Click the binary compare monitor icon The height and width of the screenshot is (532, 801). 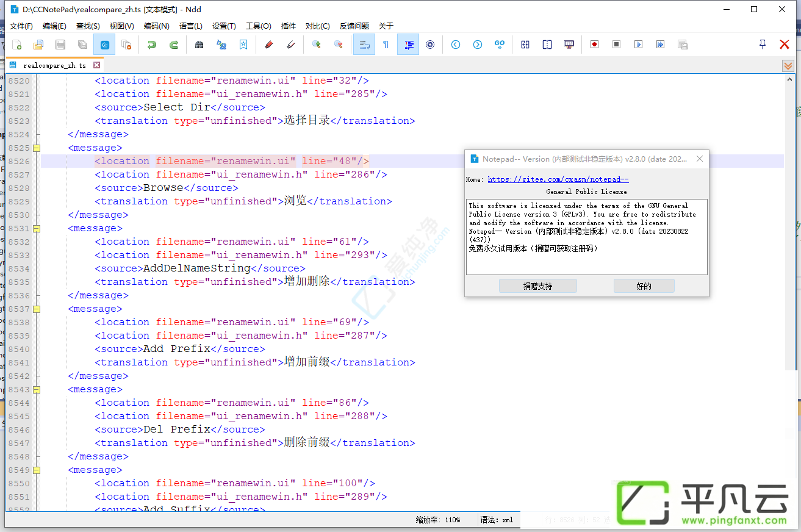pyautogui.click(x=569, y=45)
